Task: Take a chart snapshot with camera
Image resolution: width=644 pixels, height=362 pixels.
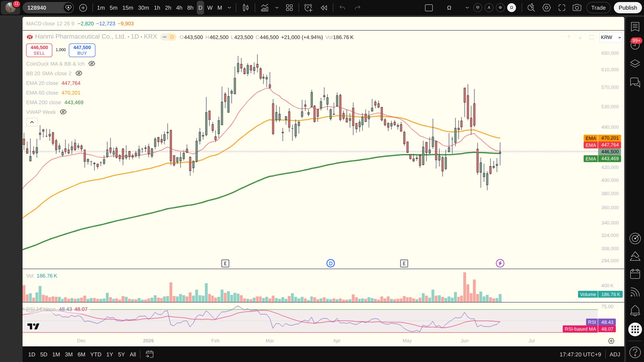Action: pyautogui.click(x=577, y=8)
